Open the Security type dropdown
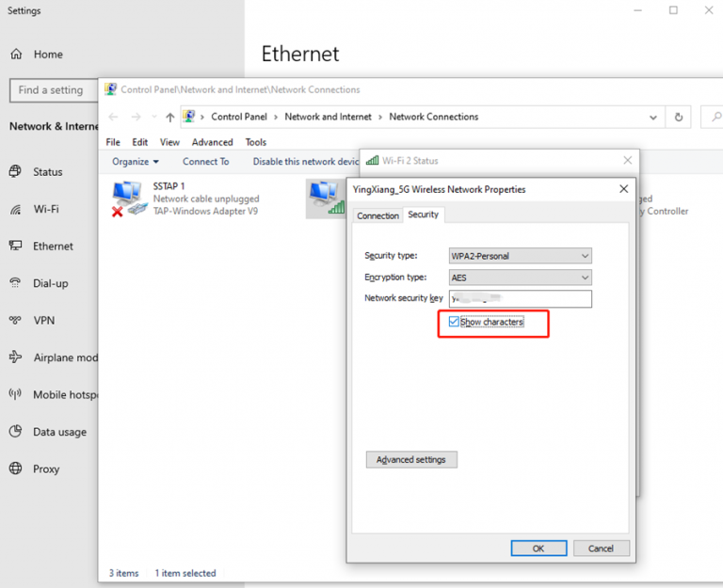This screenshot has height=588, width=723. coord(520,256)
